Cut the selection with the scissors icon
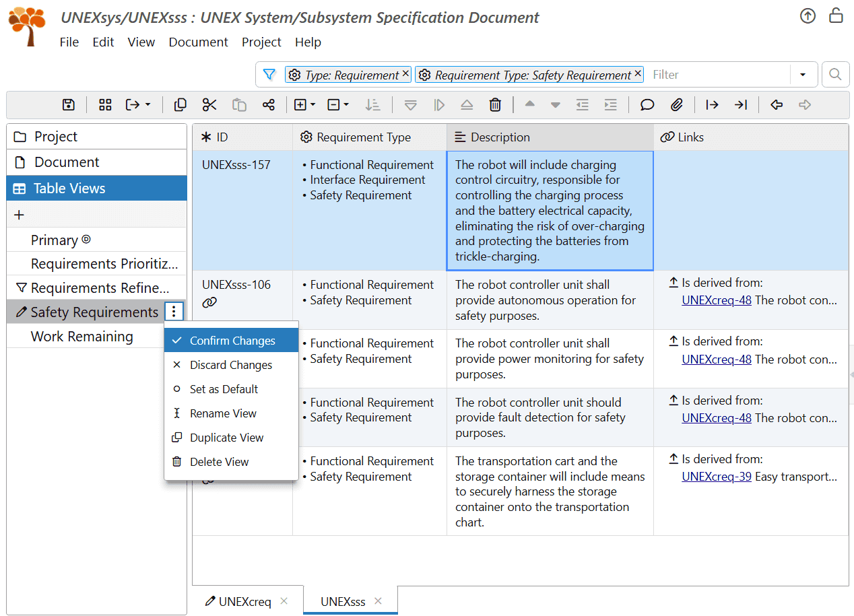 tap(209, 104)
